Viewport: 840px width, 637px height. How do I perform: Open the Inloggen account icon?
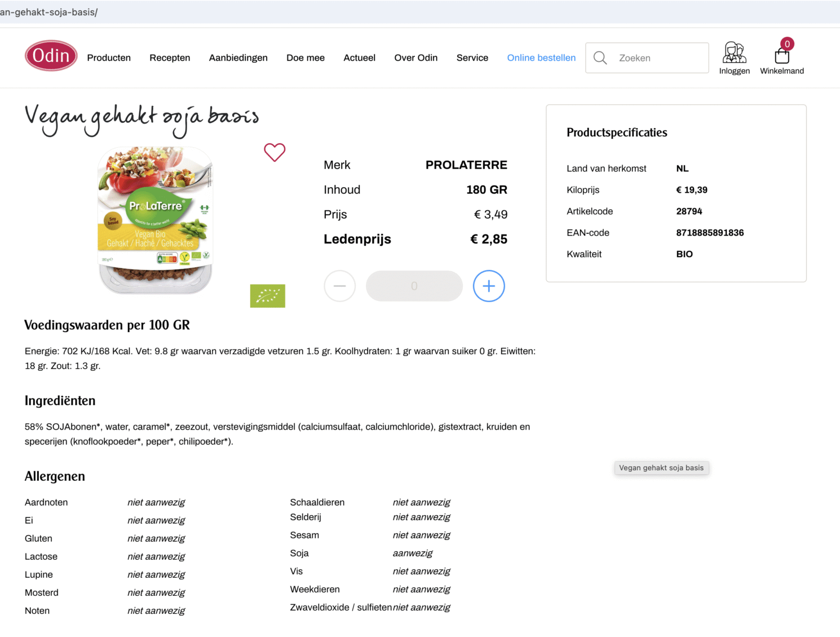[x=734, y=58]
